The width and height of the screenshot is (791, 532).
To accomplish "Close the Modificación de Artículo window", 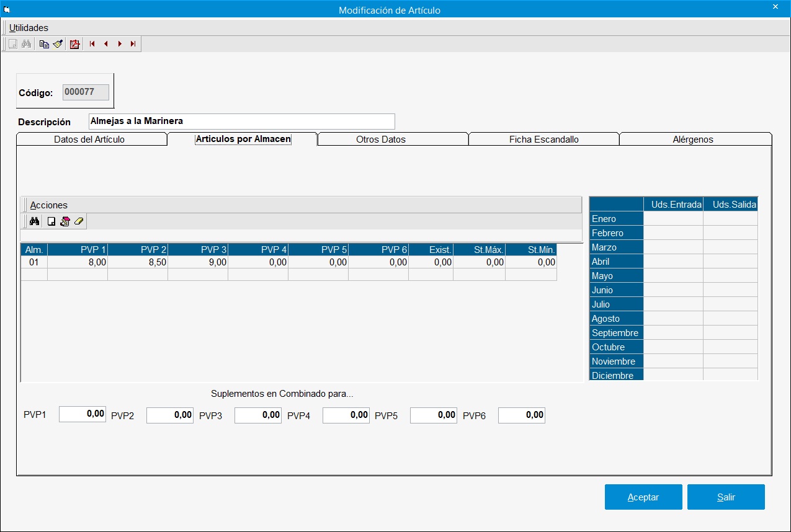I will tap(775, 7).
